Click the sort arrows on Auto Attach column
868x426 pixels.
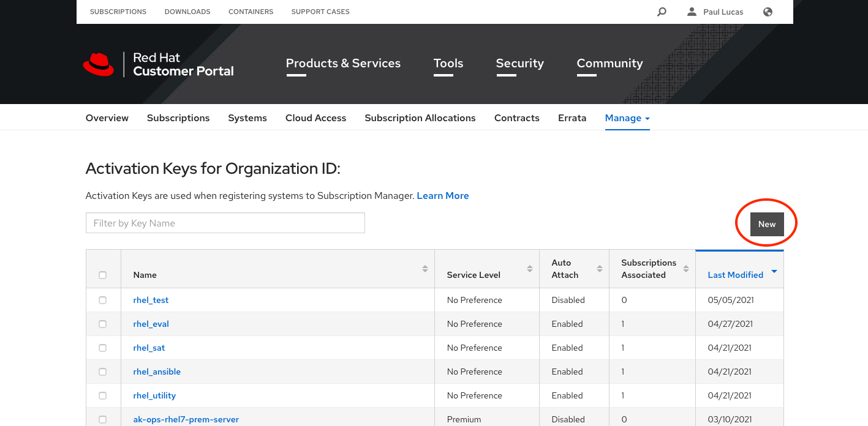599,268
